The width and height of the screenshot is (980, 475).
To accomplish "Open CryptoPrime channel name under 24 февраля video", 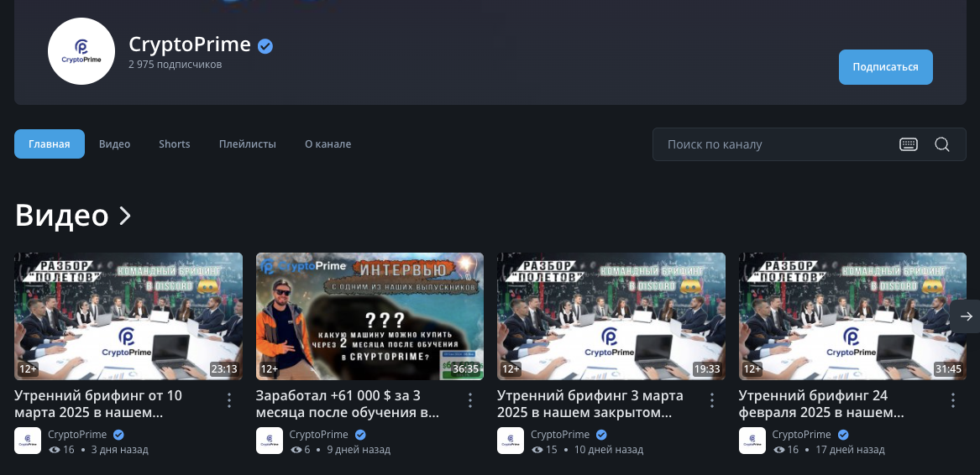I will tap(802, 435).
